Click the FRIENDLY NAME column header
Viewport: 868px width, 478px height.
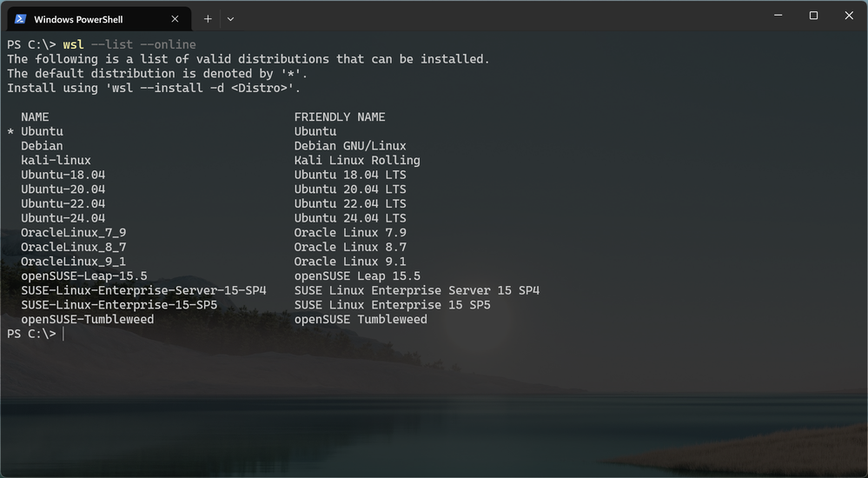click(339, 116)
